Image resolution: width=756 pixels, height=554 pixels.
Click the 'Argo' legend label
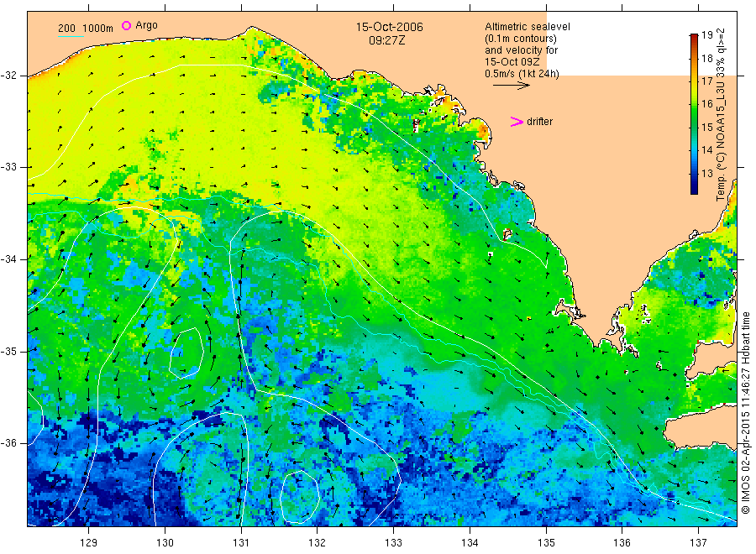click(146, 25)
